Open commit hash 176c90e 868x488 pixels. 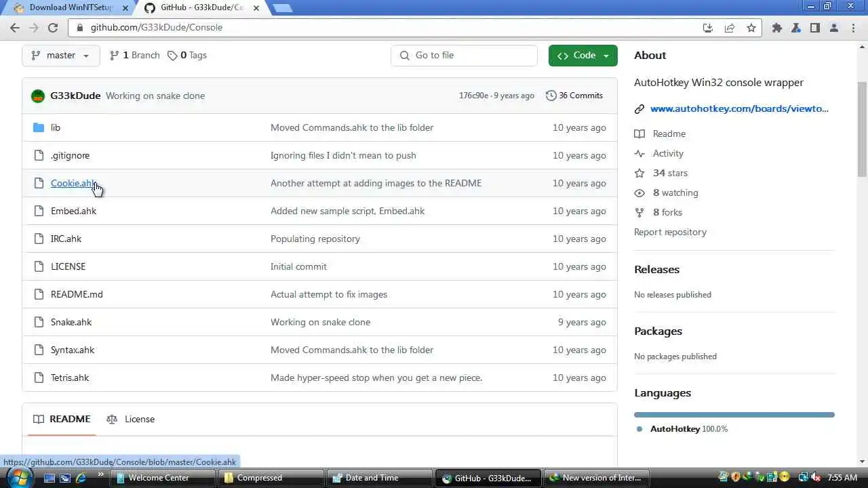coord(473,96)
